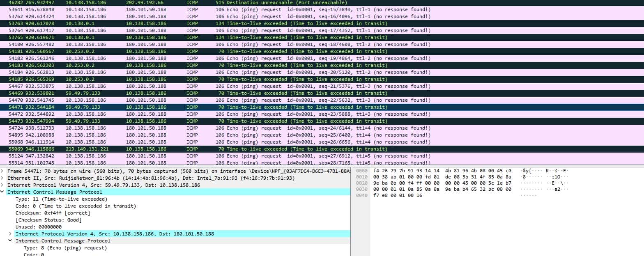
Task: Expand the Frame 54471 details row
Action: click(x=2, y=171)
